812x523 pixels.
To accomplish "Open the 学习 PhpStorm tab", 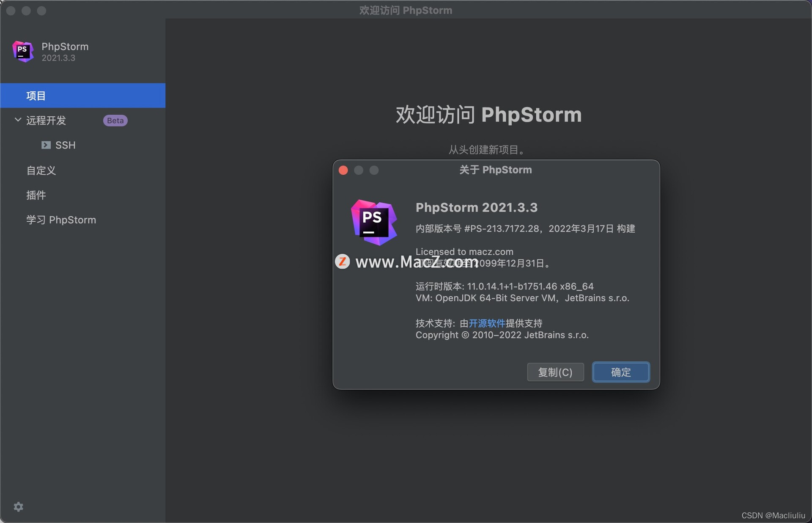I will point(61,220).
